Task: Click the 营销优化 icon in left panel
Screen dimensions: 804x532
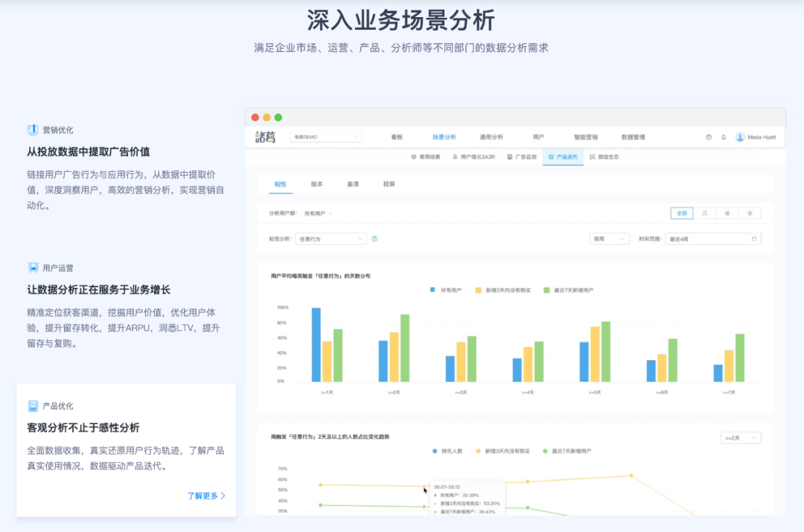Action: click(33, 129)
